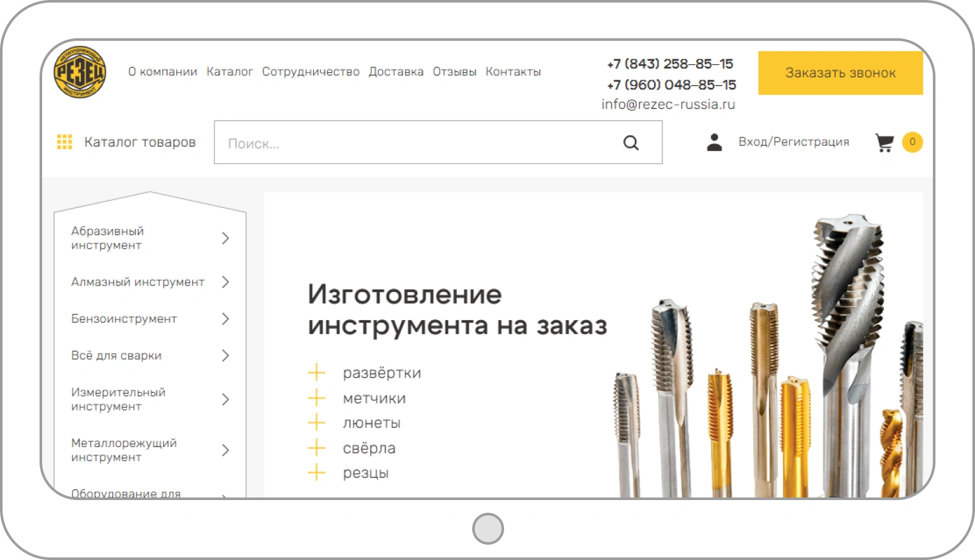The height and width of the screenshot is (560, 975).
Task: Click the cart item count badge
Action: [912, 142]
